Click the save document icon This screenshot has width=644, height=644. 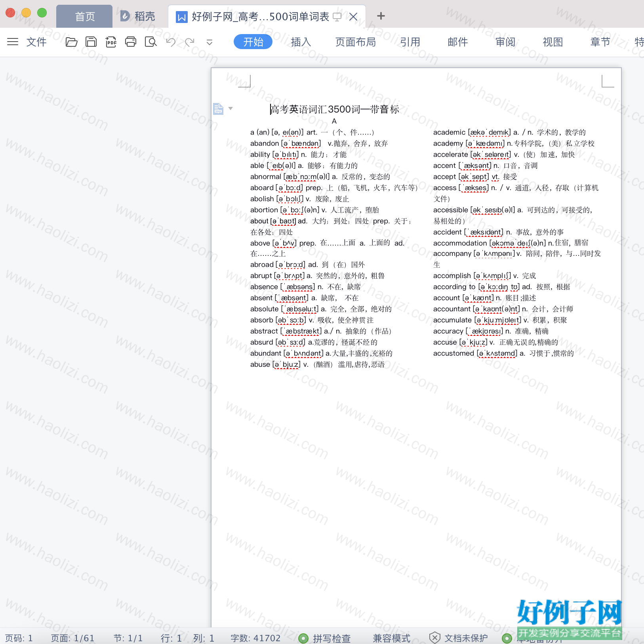(91, 42)
